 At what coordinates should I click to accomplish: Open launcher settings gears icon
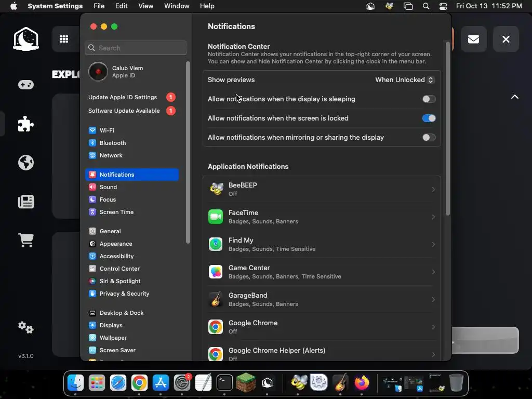26,327
